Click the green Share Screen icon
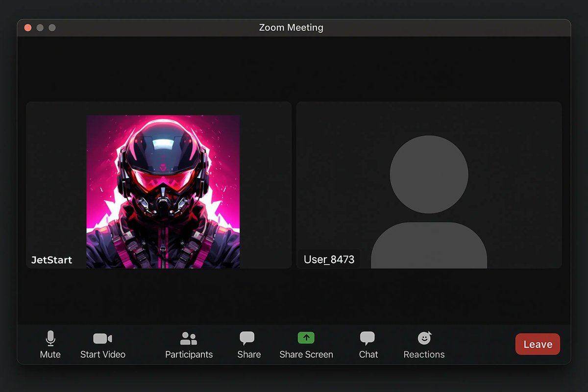588x392 pixels. click(306, 338)
